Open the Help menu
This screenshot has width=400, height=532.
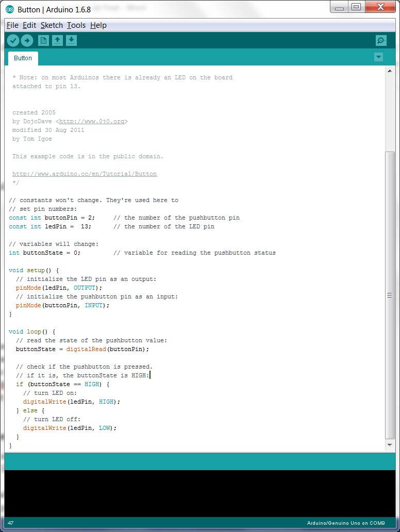point(98,25)
